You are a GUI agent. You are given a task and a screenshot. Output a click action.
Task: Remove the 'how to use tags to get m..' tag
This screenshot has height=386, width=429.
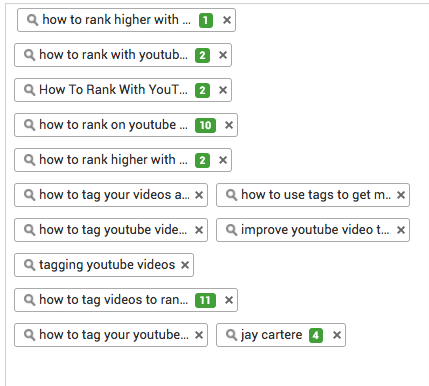pos(401,195)
